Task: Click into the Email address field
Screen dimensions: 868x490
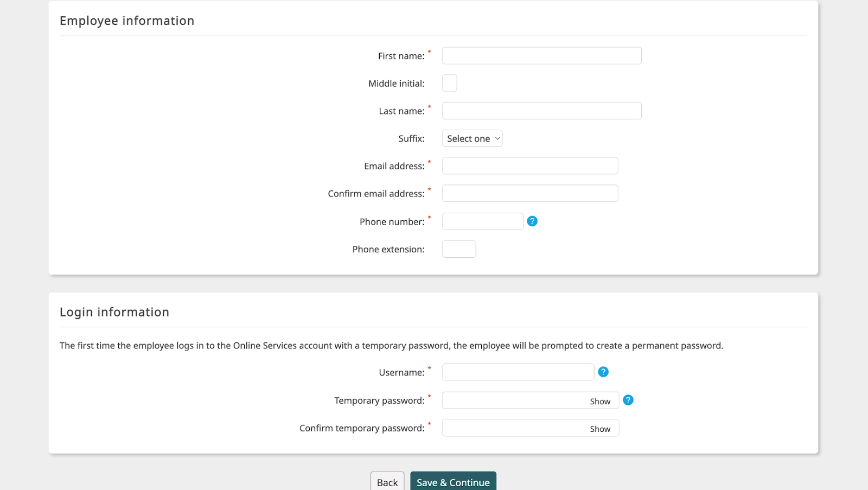Action: click(529, 166)
